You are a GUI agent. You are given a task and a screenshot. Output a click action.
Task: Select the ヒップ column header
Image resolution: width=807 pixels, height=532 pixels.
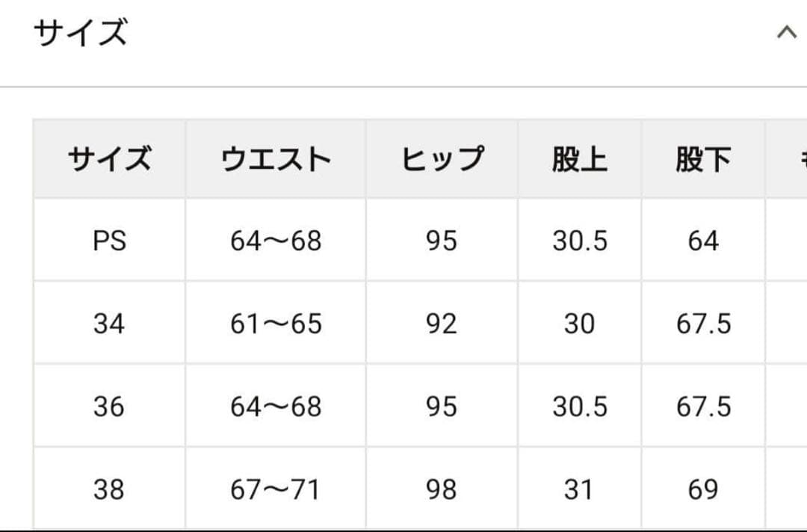point(442,159)
